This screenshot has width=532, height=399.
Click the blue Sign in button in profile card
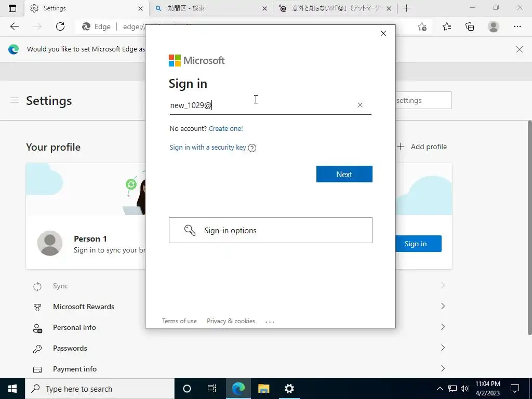coord(418,244)
